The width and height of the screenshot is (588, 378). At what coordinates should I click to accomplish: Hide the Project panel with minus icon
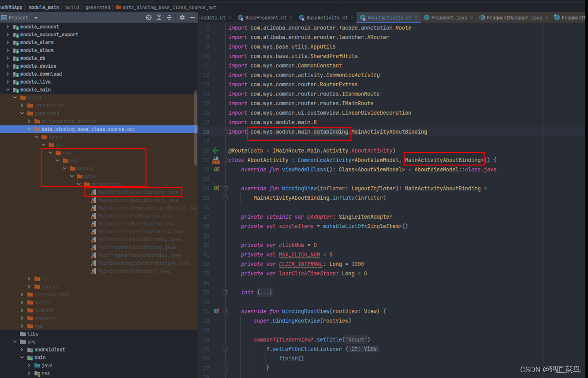click(192, 18)
